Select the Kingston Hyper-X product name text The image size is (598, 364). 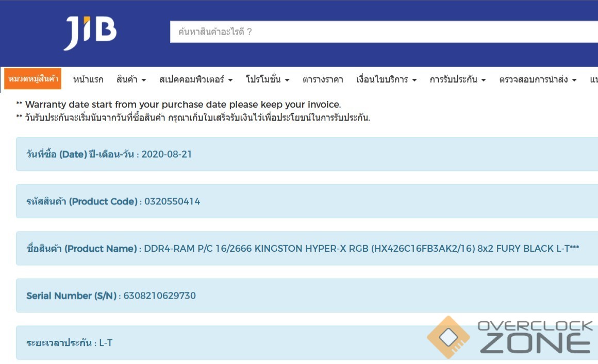(361, 249)
